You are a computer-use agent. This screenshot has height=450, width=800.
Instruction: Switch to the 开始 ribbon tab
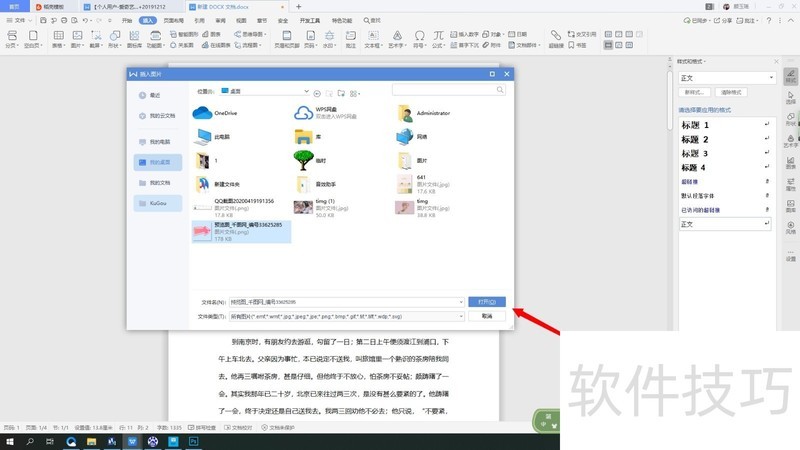127,20
